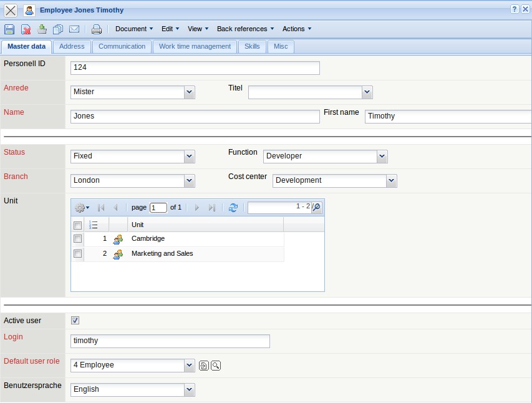Check the Cambridge unit row checkbox
Image resolution: width=532 pixels, height=403 pixels.
click(x=77, y=239)
